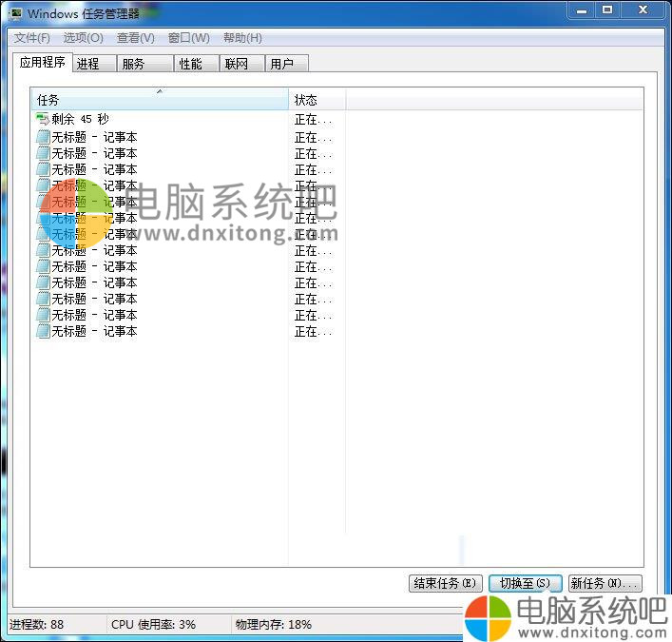Click the 切换至(S) button
Screen dimensions: 672x642
click(525, 583)
